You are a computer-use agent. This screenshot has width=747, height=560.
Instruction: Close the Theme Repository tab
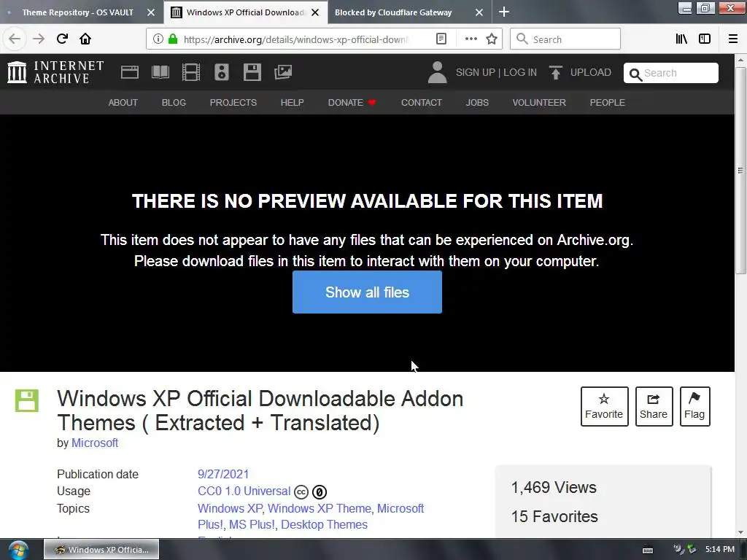151,12
